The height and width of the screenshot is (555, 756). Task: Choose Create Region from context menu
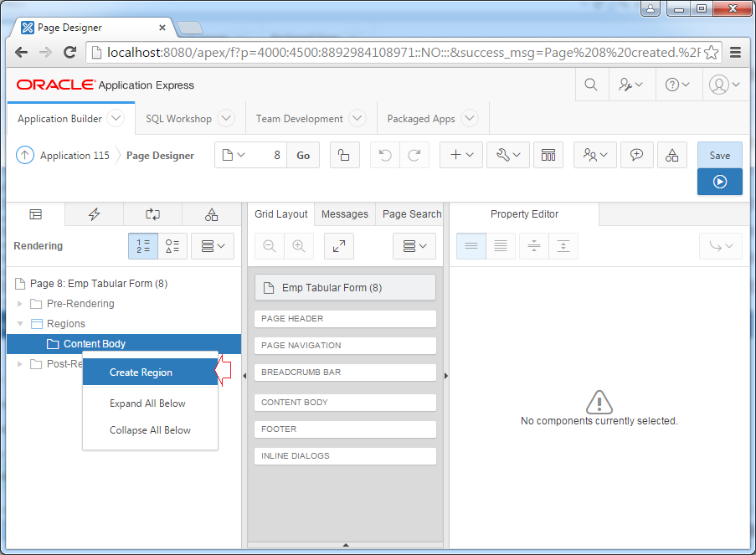click(150, 373)
